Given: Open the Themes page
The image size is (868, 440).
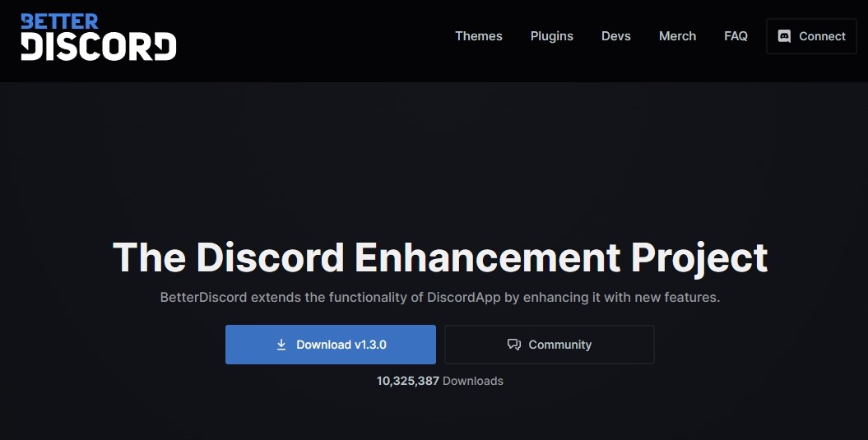Looking at the screenshot, I should point(478,36).
